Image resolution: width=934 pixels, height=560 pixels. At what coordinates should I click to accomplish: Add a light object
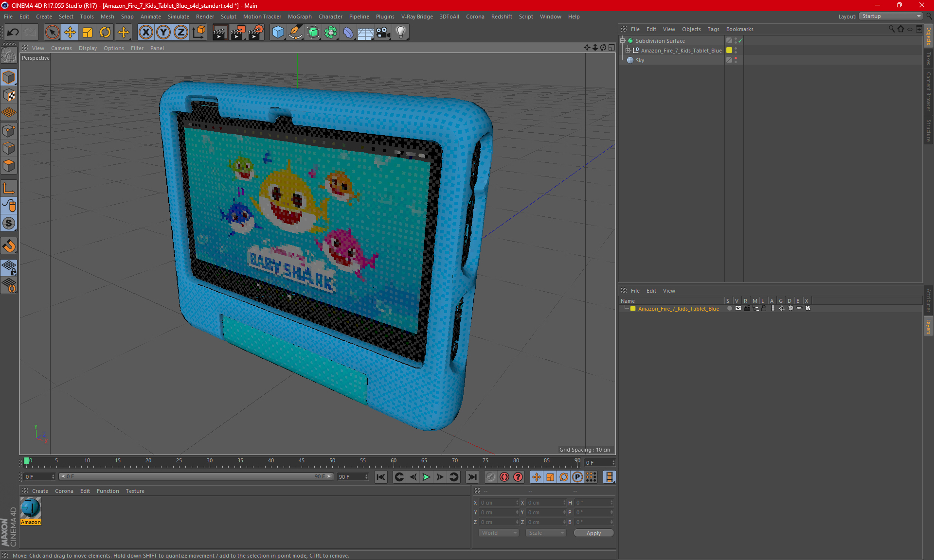[x=401, y=32]
